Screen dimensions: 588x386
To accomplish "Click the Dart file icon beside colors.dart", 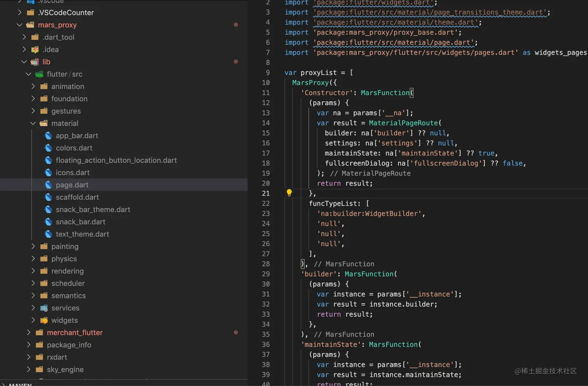I will pos(48,148).
